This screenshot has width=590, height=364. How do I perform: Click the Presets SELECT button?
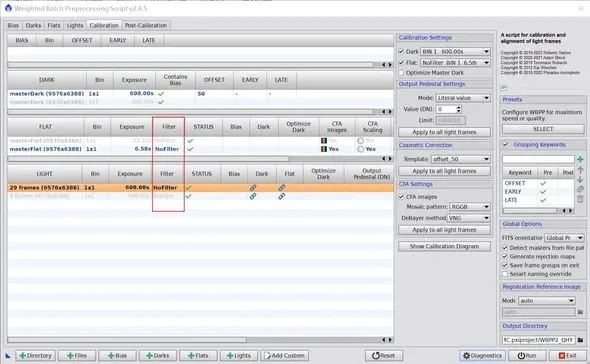point(543,129)
